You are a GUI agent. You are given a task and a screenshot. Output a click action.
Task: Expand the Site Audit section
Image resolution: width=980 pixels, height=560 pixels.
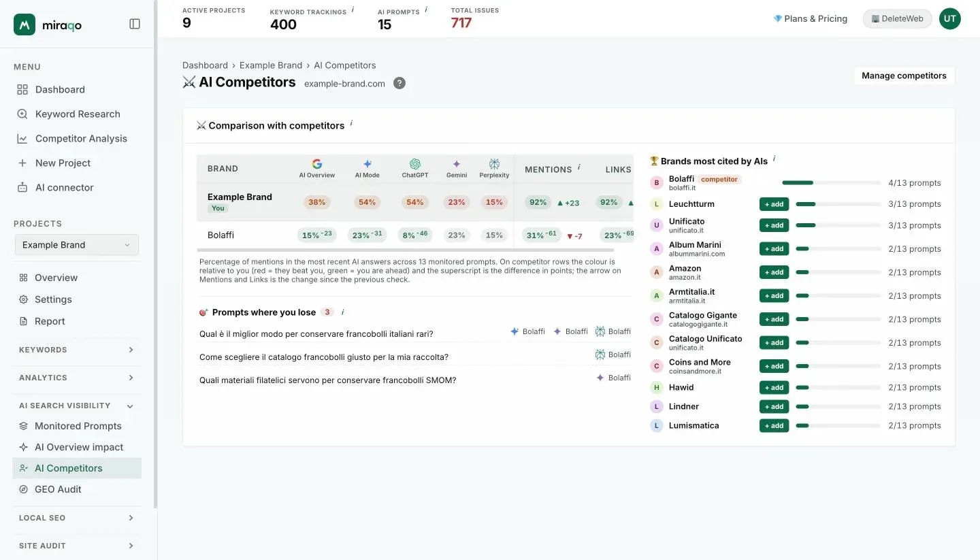pyautogui.click(x=77, y=546)
